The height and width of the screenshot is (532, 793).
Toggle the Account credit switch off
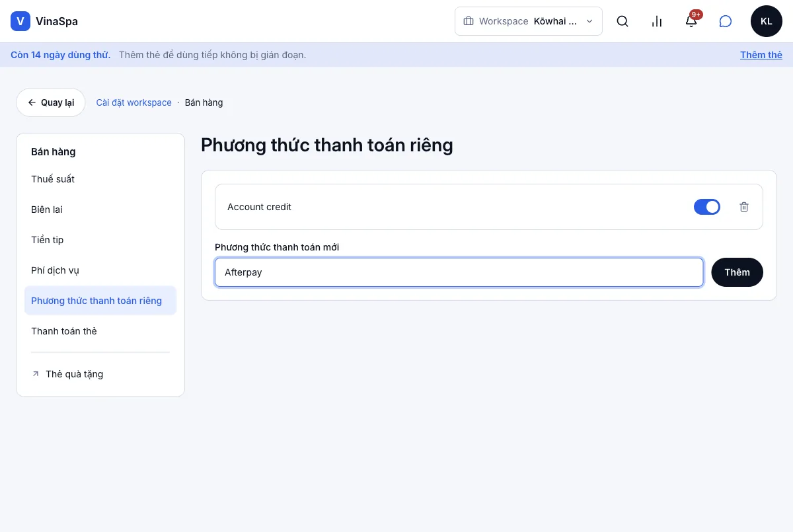point(707,207)
